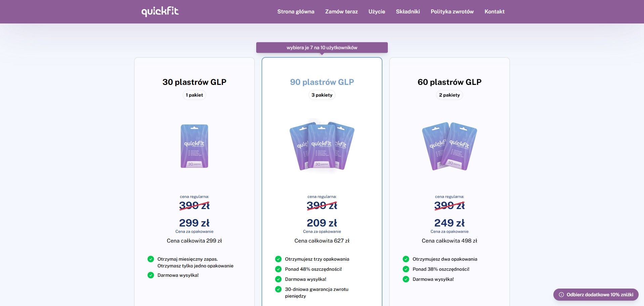Click checkmark beside Darmowa wysyłka in 60 plastrów card

pos(406,279)
